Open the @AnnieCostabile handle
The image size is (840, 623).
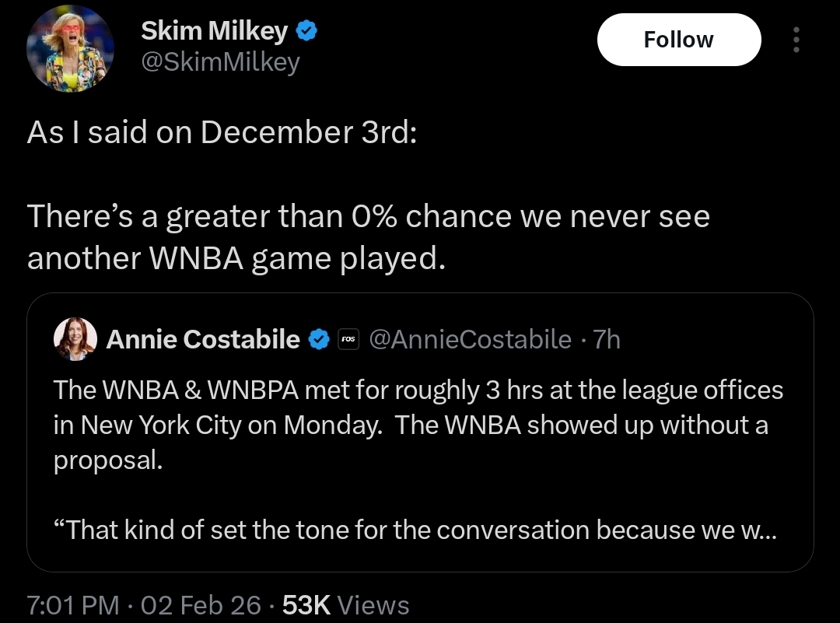coord(471,339)
